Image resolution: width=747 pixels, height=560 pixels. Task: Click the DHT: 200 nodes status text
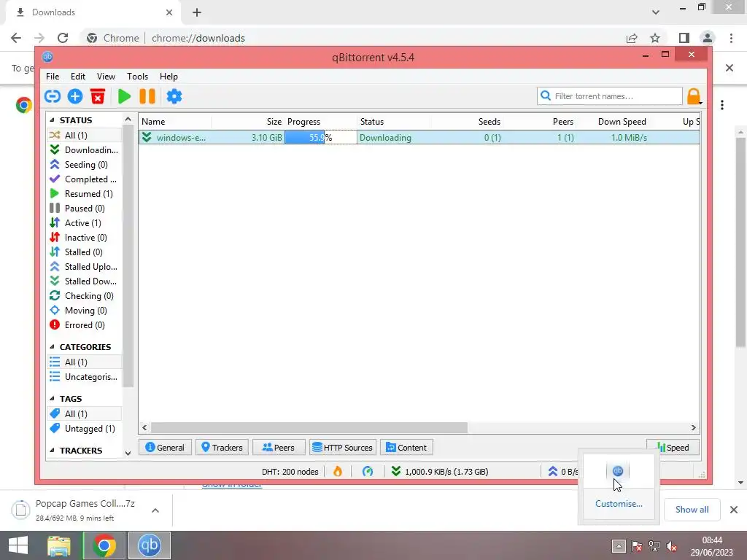(290, 472)
